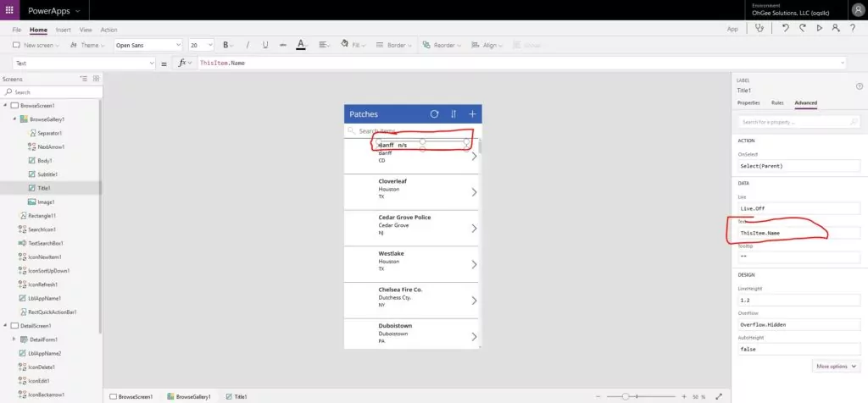Toggle bold formatting
This screenshot has height=403, width=868.
pos(227,46)
